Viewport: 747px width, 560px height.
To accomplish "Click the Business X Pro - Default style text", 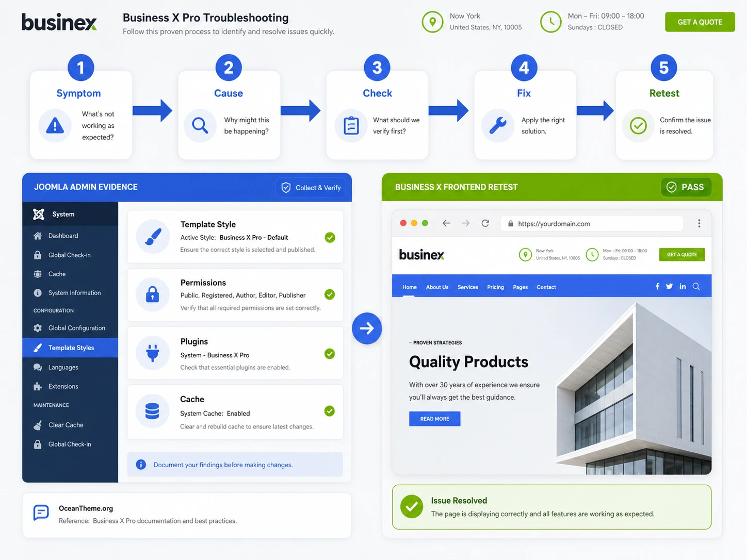I will tap(253, 238).
